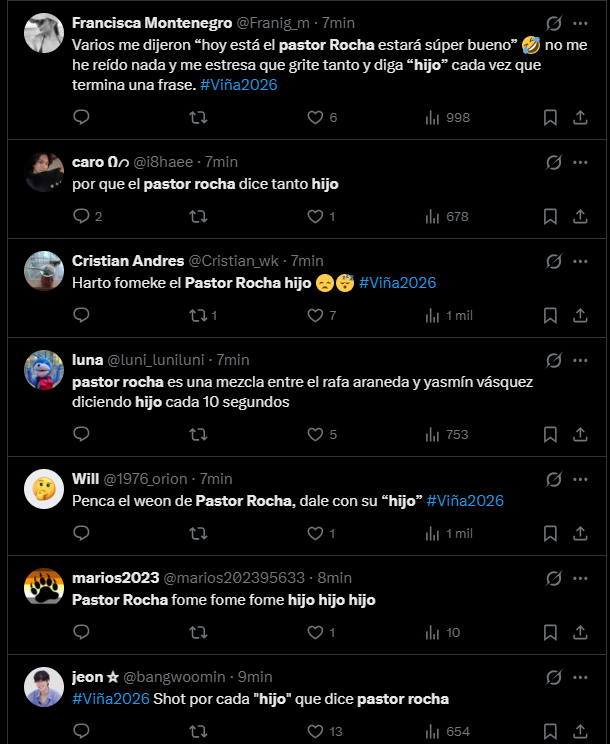Share jeon's tweet
The width and height of the screenshot is (610, 744).
(x=580, y=731)
